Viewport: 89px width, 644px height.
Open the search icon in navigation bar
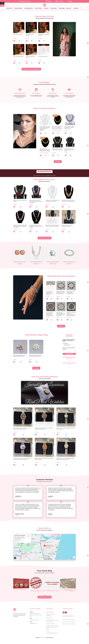tap(81, 8)
